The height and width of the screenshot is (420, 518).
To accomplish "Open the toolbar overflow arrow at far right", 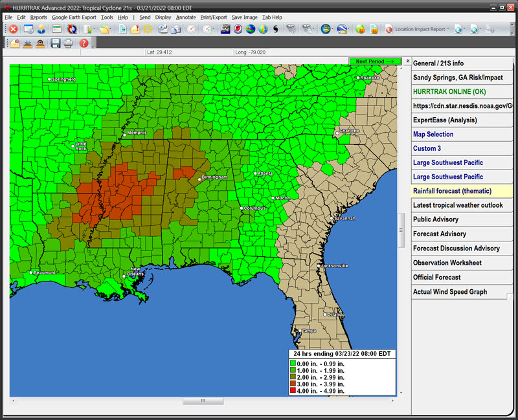I will (512, 29).
